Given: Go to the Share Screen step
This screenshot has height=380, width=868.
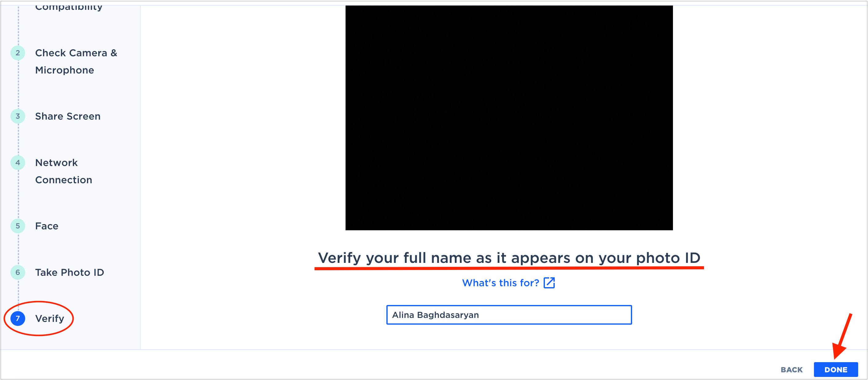Looking at the screenshot, I should point(68,116).
